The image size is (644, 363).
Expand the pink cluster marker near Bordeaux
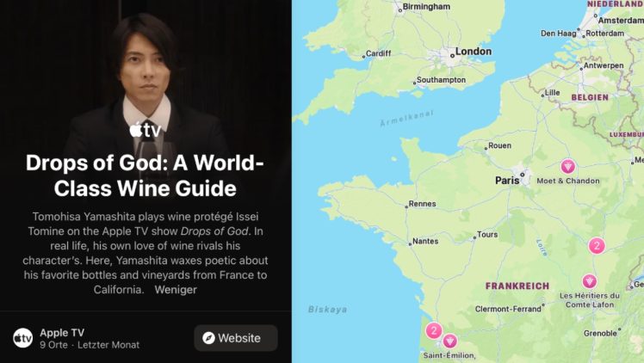433,330
